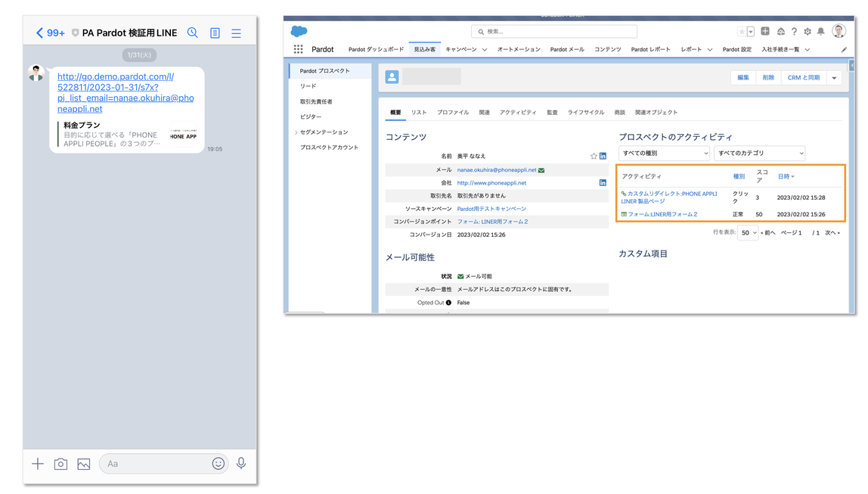Open the カスタムリダイレクト:PHONE APPLI LINER activity link
The image size is (868, 494).
click(668, 197)
